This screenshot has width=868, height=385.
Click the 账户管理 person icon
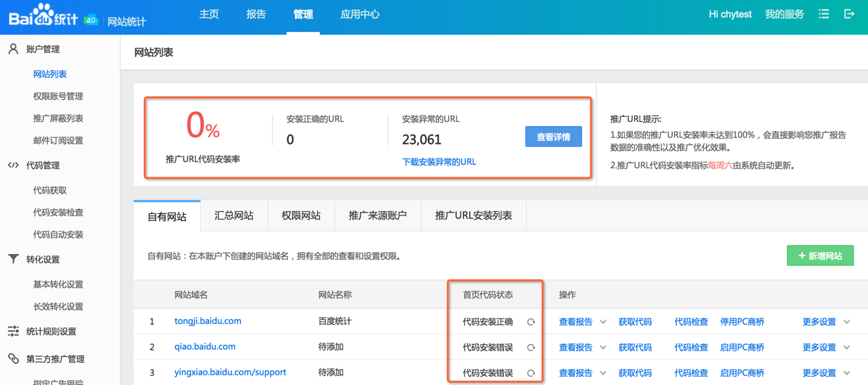[x=13, y=49]
